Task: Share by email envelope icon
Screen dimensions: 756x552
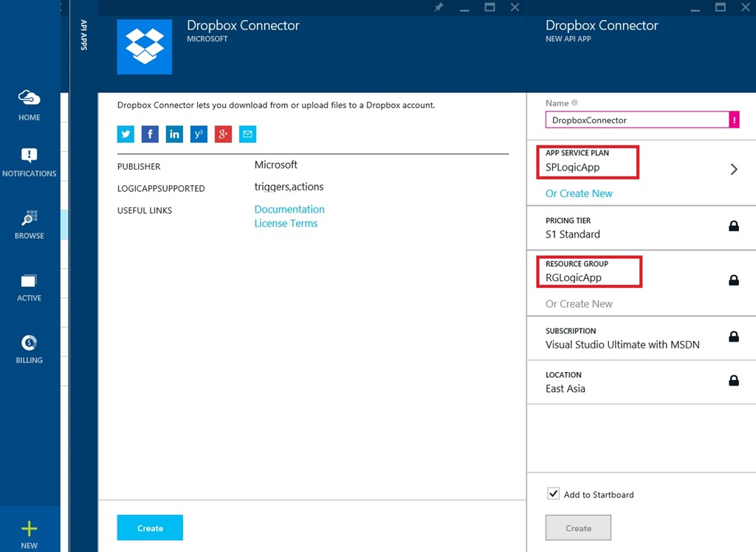Action: (247, 134)
